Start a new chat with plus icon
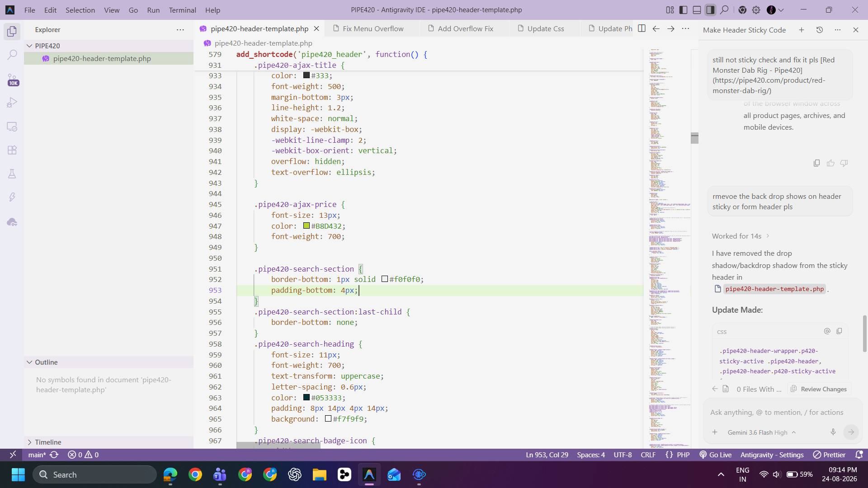868x488 pixels. (x=801, y=30)
